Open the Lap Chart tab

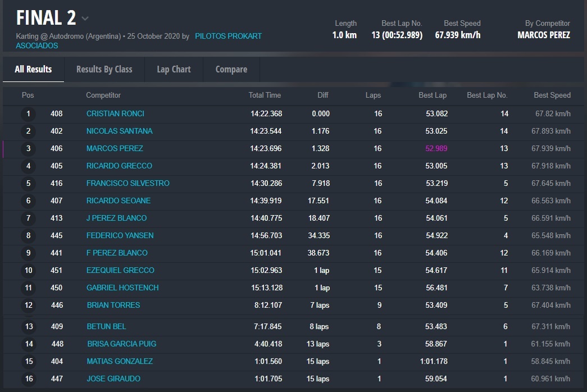coord(174,69)
